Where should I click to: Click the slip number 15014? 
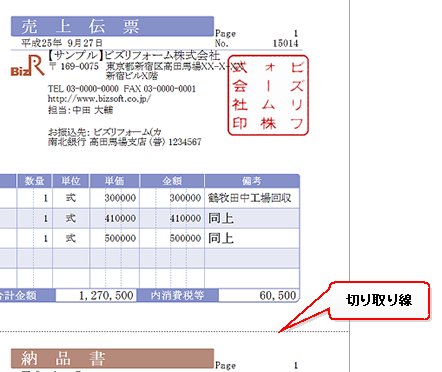(286, 43)
